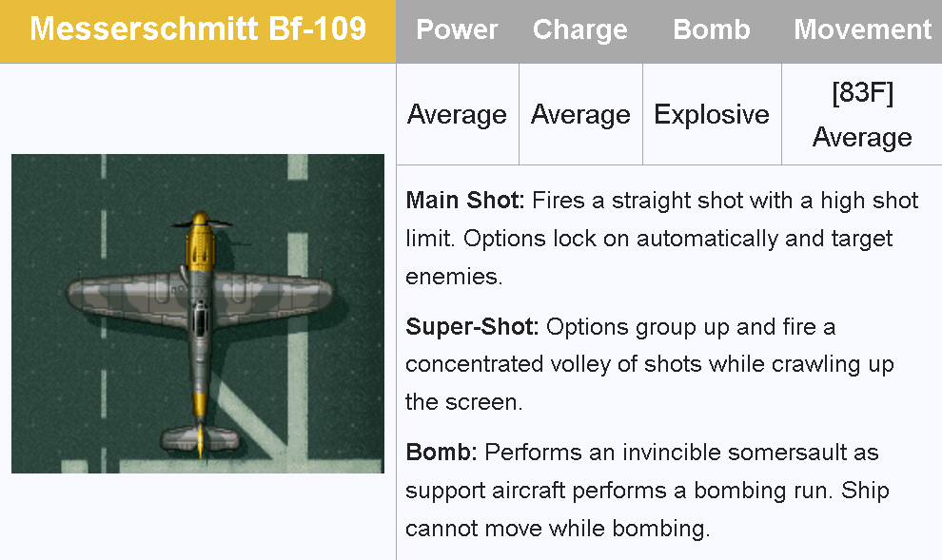Click the Average value under Charge

(580, 114)
